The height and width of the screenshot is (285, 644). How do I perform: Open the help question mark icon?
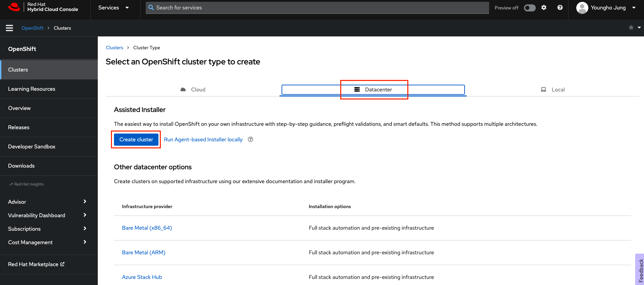tap(560, 7)
